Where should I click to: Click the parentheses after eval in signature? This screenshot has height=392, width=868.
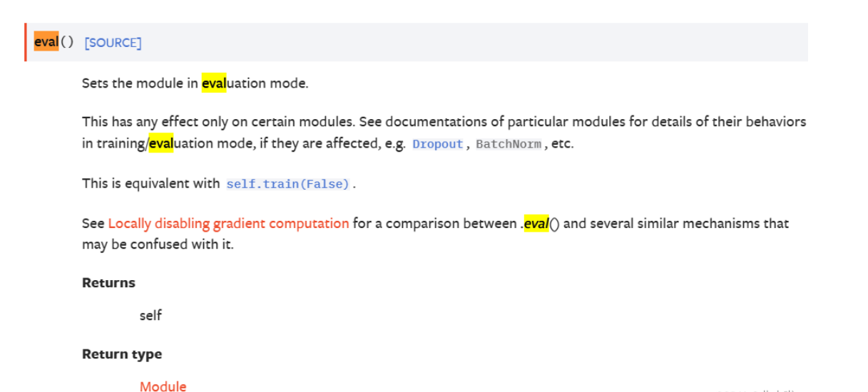point(67,43)
